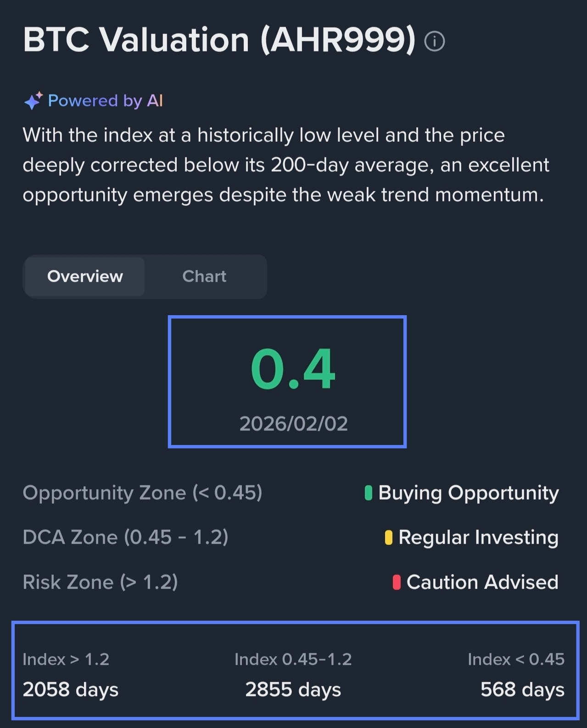Click the 2058 days statistic
The image size is (587, 728).
[71, 689]
